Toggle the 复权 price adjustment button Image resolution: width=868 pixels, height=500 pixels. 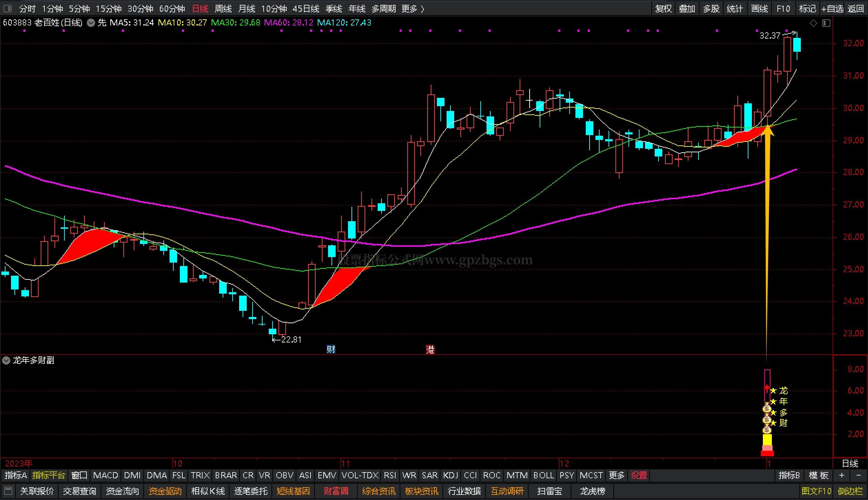click(x=663, y=9)
